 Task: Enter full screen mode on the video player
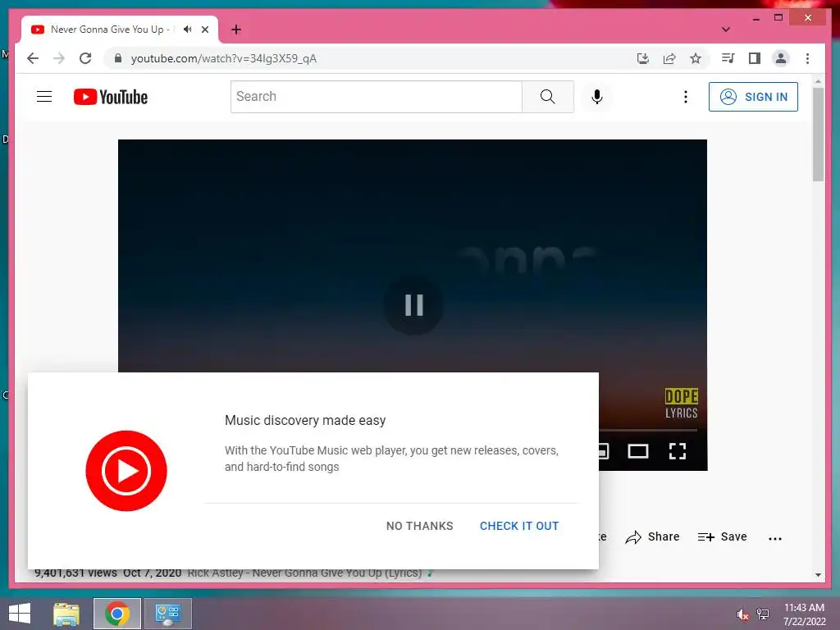pos(677,451)
